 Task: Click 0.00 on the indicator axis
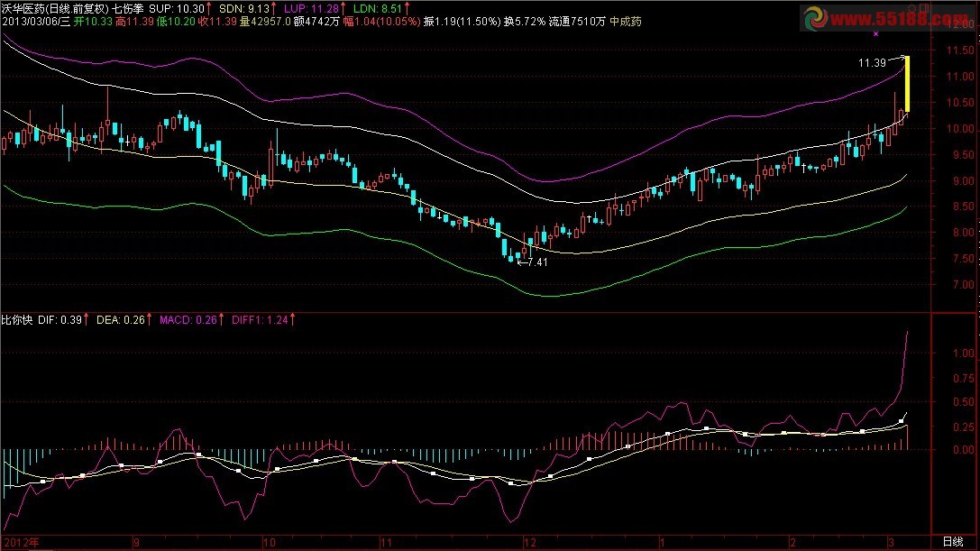[x=963, y=450]
